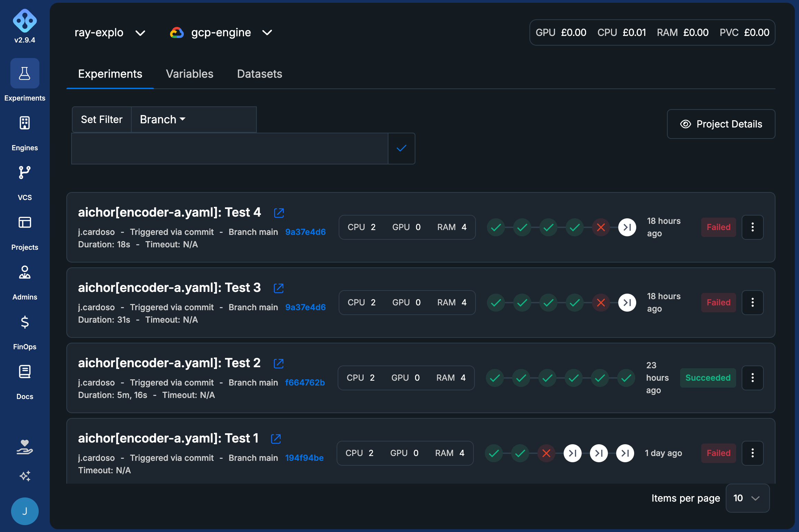Click the skipped step icon of Test 3
This screenshot has height=532, width=799.
627,303
